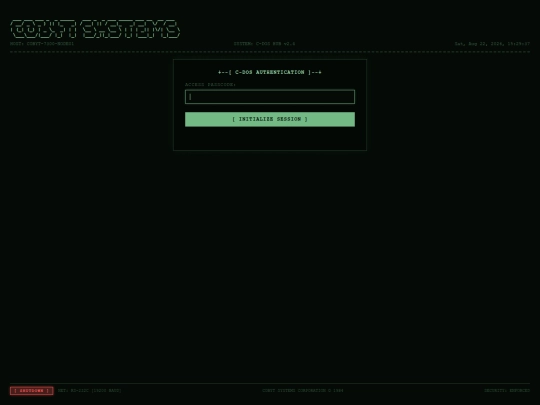Click the red Shutdown button

pyautogui.click(x=32, y=391)
